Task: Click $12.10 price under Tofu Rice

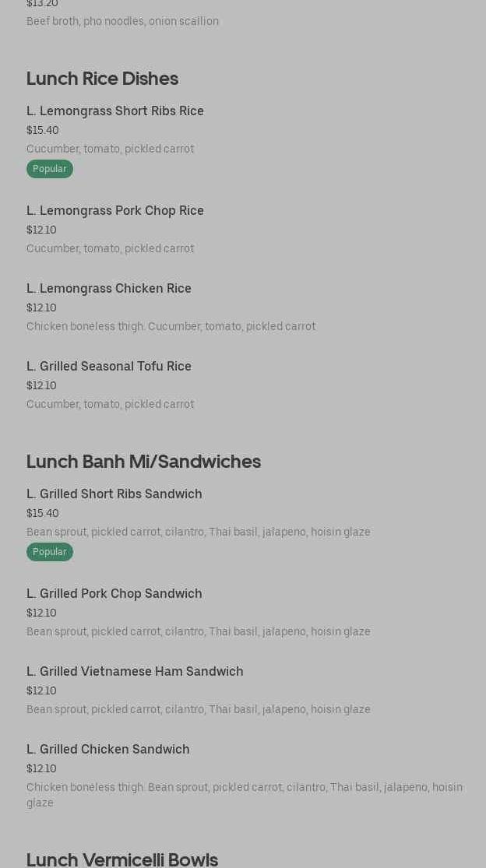Action: tap(41, 385)
